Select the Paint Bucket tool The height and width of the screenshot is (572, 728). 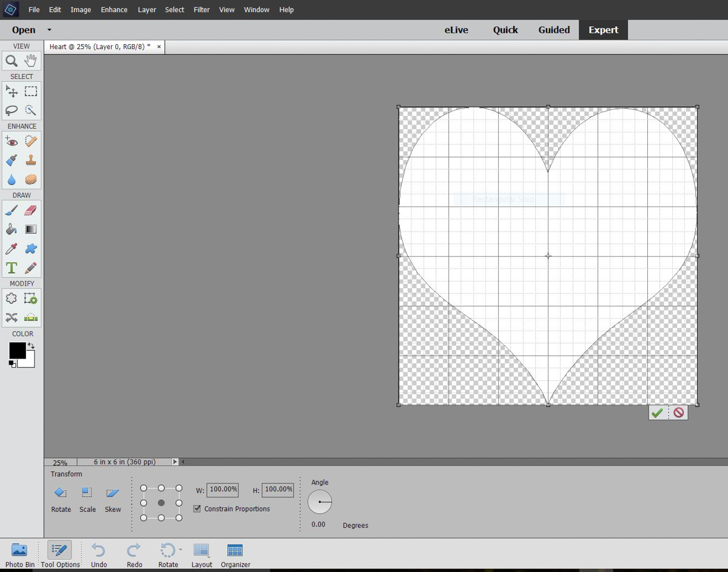(x=12, y=229)
